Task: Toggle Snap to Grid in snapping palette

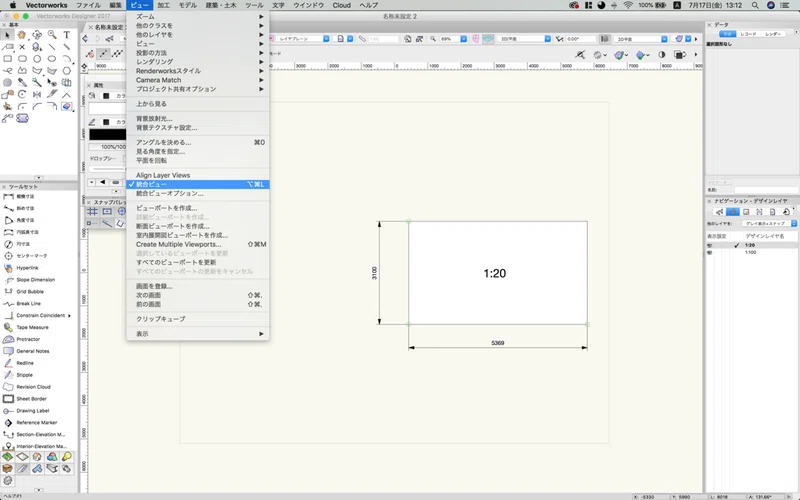Action: 92,211
